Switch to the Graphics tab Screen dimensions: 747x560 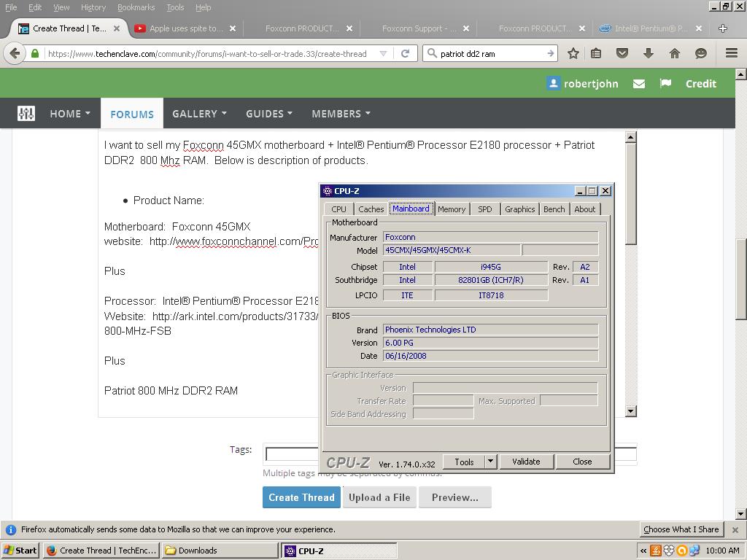pos(519,209)
